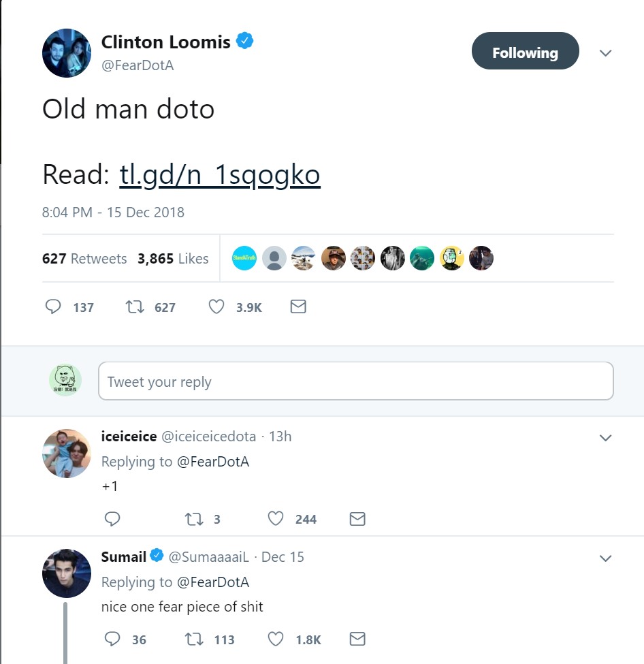Send main tweet via direct message
The width and height of the screenshot is (644, 664).
297,307
